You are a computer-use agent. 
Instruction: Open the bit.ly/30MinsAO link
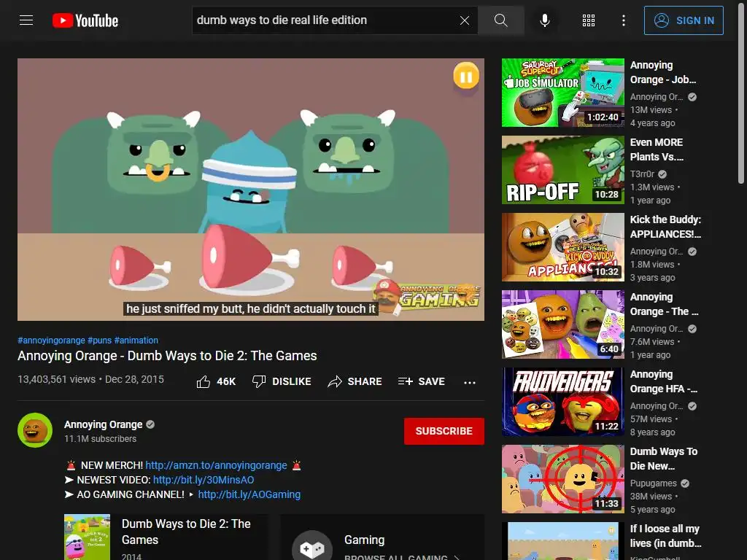tap(204, 480)
